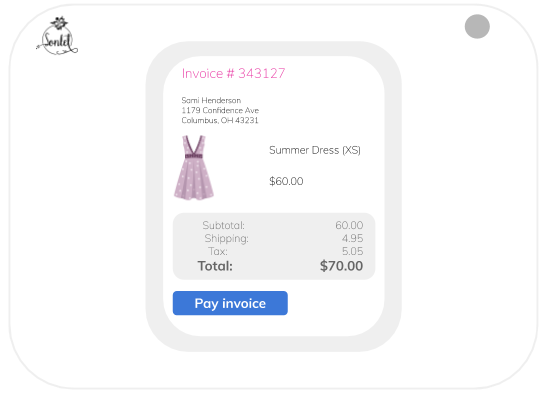546x393 pixels.
Task: Click the Pay invoice button
Action: (x=230, y=303)
